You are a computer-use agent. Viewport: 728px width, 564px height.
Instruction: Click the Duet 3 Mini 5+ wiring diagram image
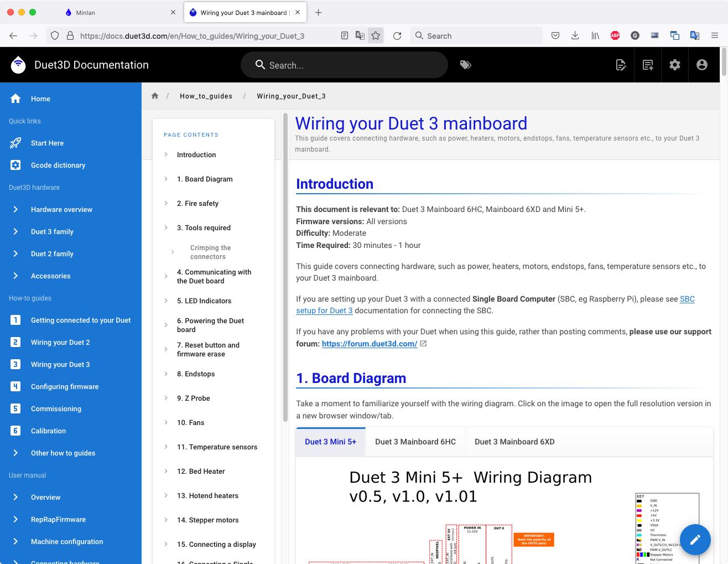pos(504,511)
